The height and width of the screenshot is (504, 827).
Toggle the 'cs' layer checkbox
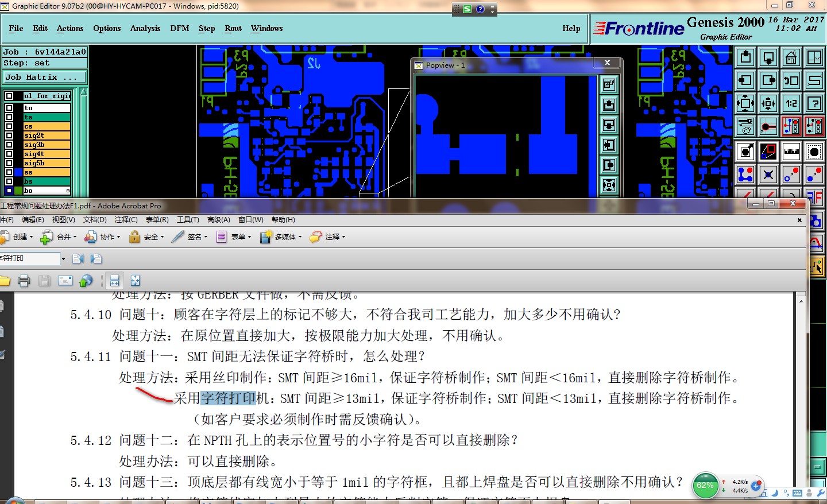(9, 126)
